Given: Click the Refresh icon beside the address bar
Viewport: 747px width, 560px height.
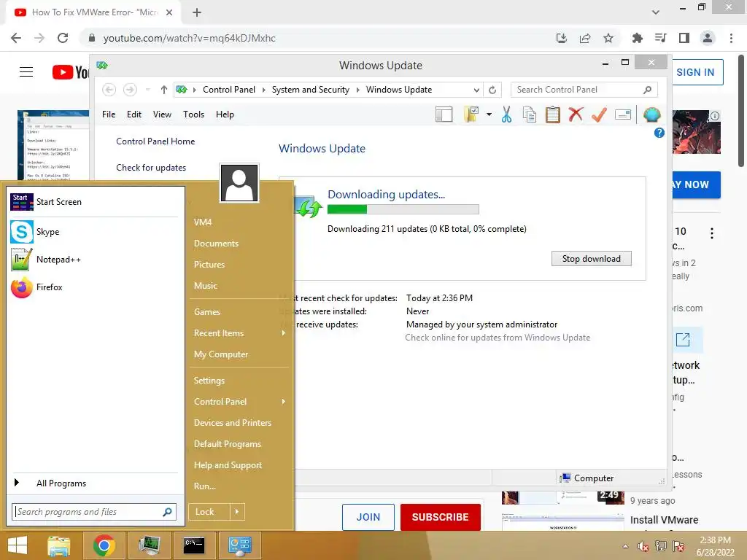Looking at the screenshot, I should [x=492, y=90].
